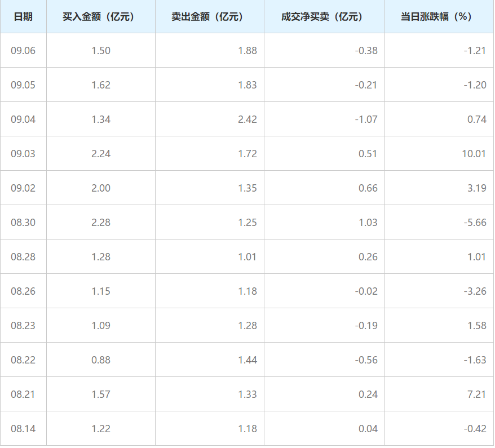The width and height of the screenshot is (495, 448).
Task: Click the 10.01 daily change value
Action: coord(474,154)
